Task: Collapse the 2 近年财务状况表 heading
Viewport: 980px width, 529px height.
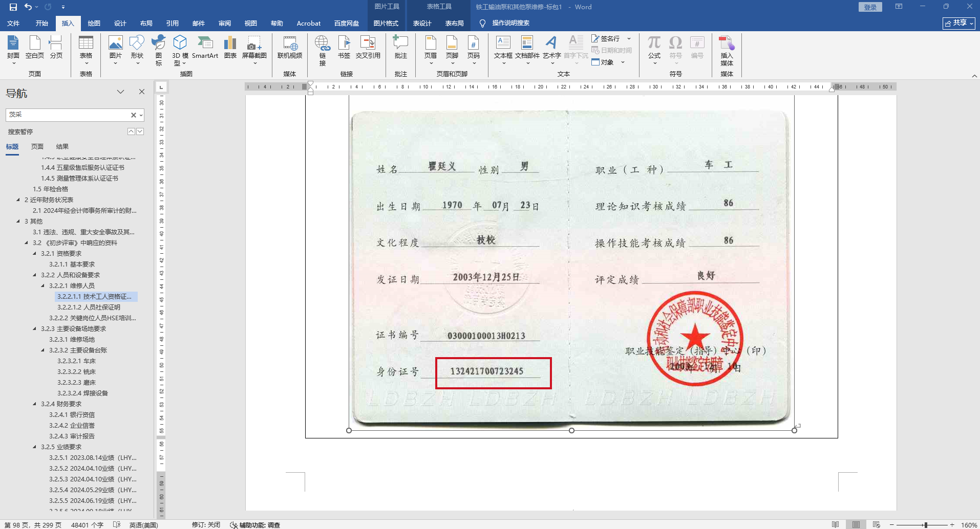Action: click(x=18, y=200)
